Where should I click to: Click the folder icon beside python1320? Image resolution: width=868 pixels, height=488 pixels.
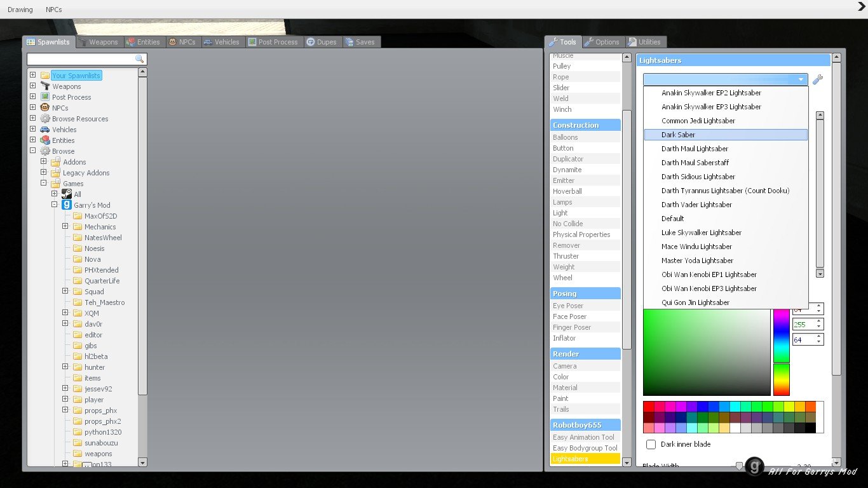[x=78, y=431]
